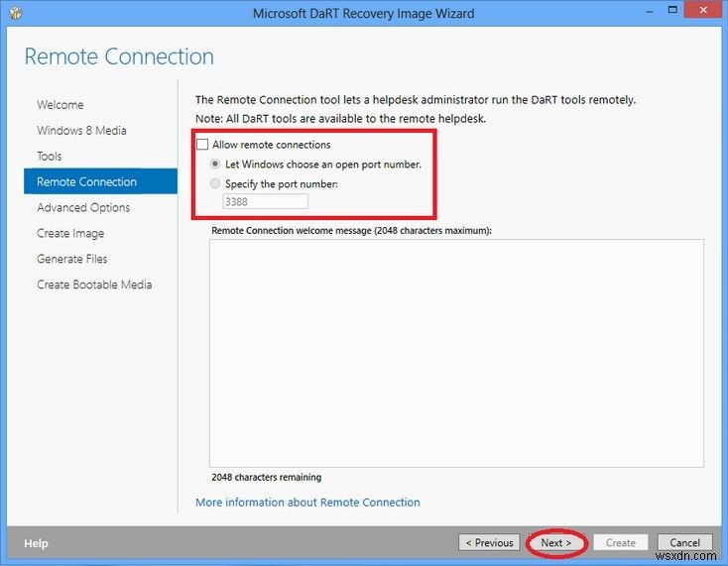Maximize the DaRT wizard window

[x=672, y=10]
